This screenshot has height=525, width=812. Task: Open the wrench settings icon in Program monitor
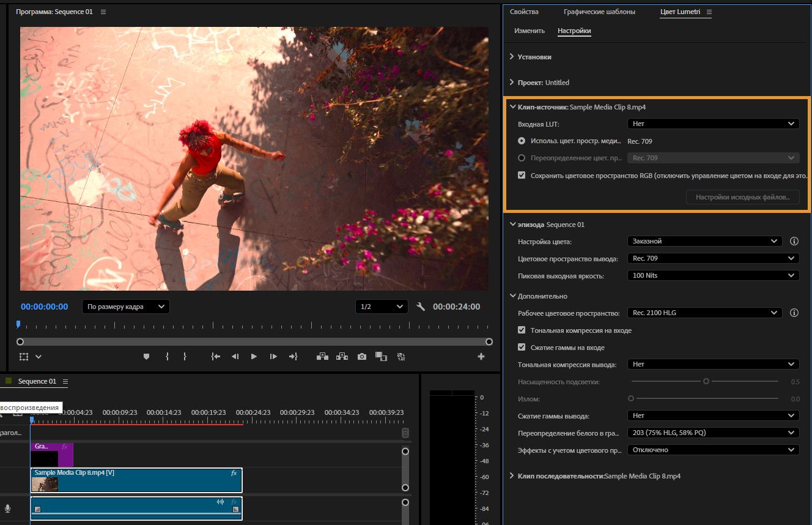421,307
